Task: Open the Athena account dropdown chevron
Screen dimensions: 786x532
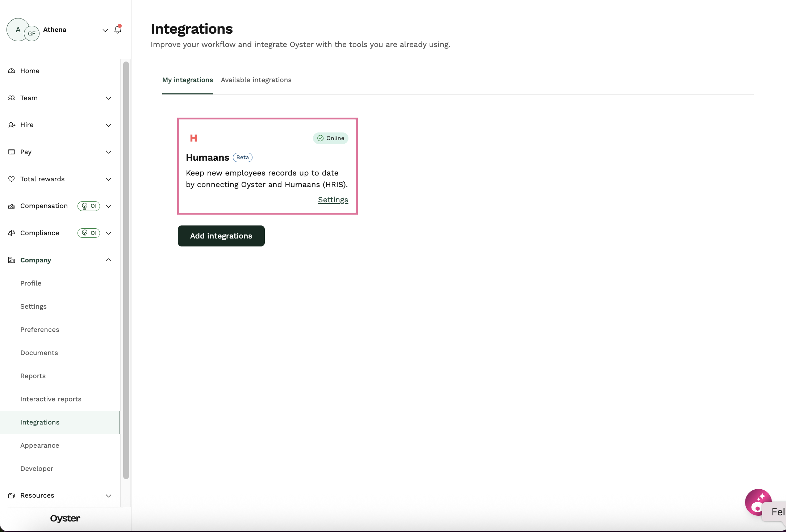Action: (x=105, y=30)
